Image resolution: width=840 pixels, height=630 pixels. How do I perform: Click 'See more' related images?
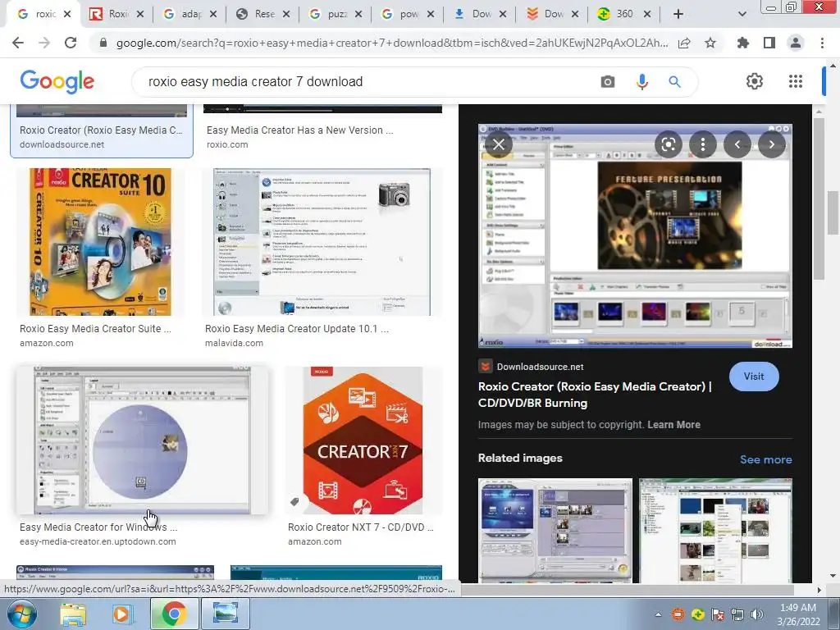765,459
